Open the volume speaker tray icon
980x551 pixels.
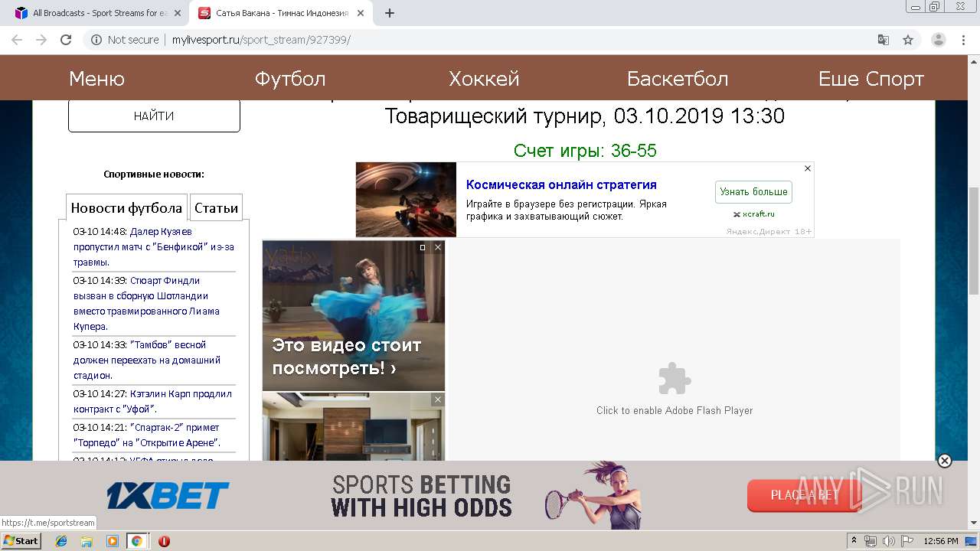click(x=888, y=541)
